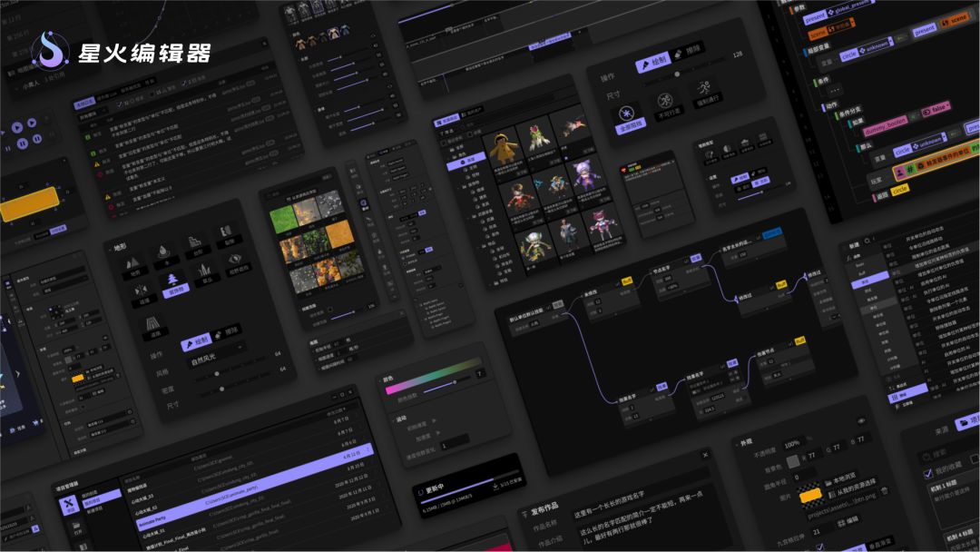Click the 绘制 button in the 地形 panel
This screenshot has height=552, width=980.
pyautogui.click(x=196, y=342)
